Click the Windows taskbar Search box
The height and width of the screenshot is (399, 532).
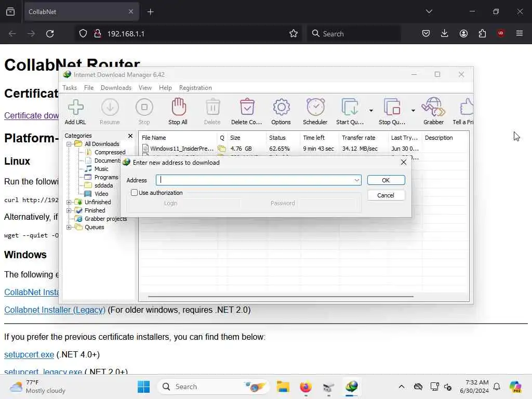(x=214, y=387)
